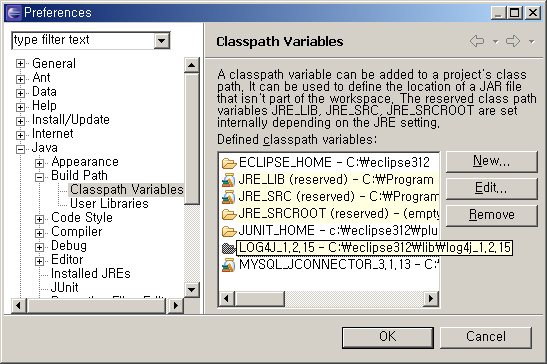Click in the type filter text field
Viewport: 547px width, 364px height.
[x=83, y=40]
